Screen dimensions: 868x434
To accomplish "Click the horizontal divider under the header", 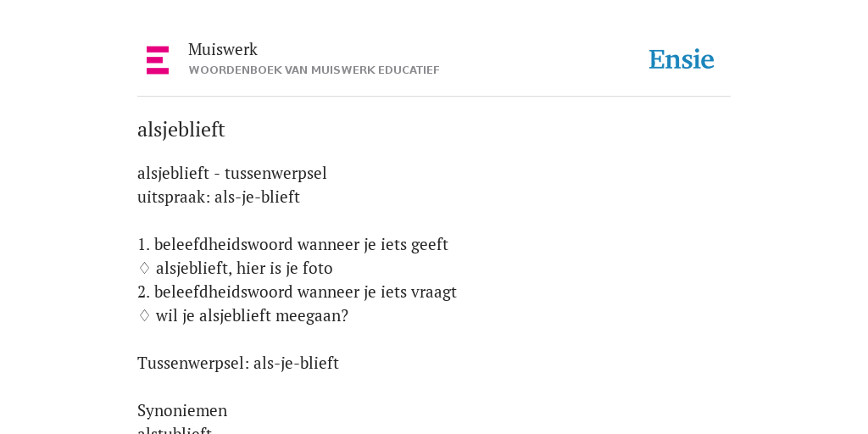I will pyautogui.click(x=434, y=97).
